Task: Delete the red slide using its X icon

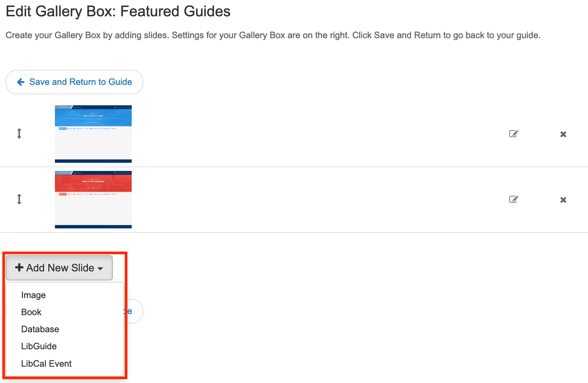Action: (x=563, y=200)
